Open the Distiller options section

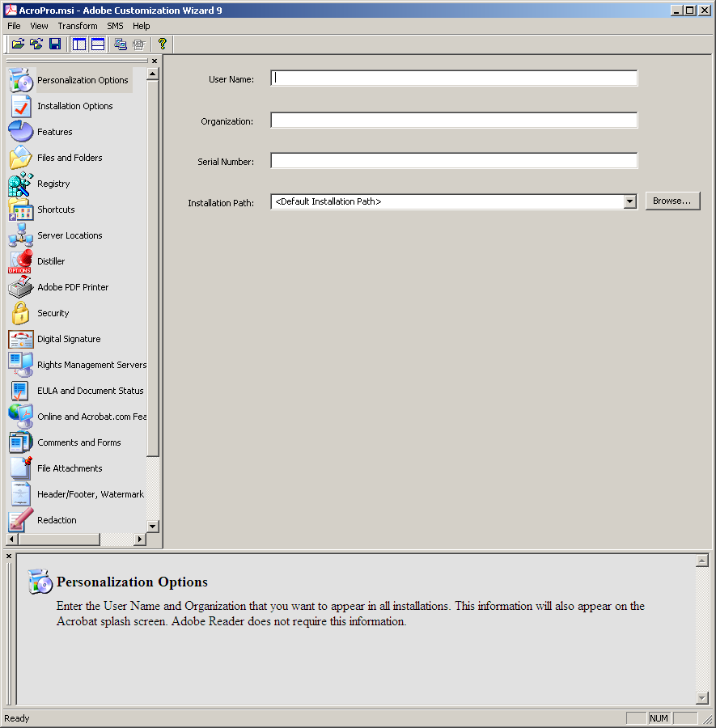pos(51,261)
